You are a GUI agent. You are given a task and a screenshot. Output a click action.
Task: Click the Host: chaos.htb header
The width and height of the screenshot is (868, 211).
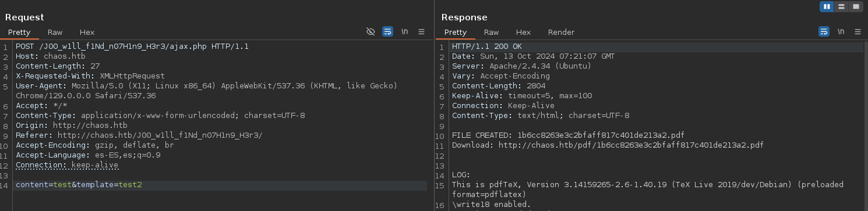(51, 56)
